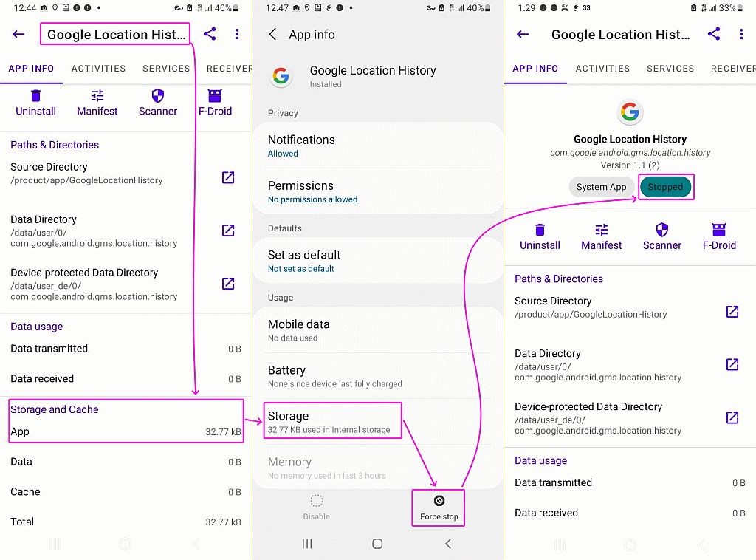Tap the large Google app icon in right panel

tap(630, 112)
